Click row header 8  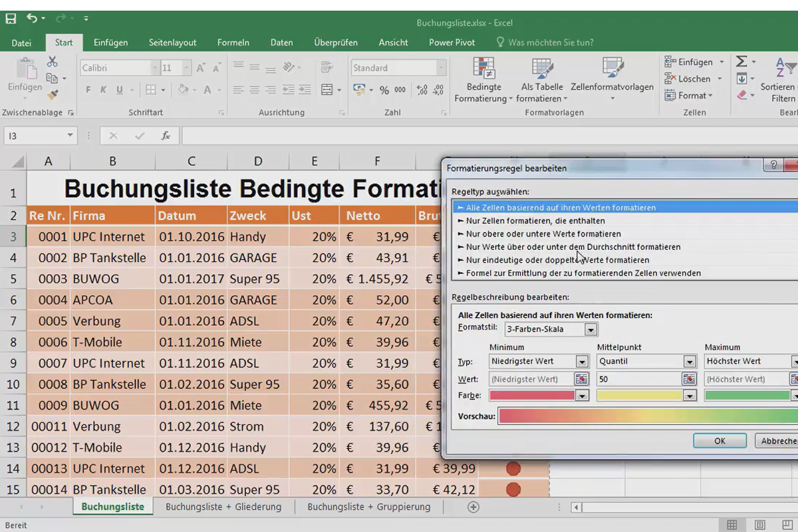13,342
